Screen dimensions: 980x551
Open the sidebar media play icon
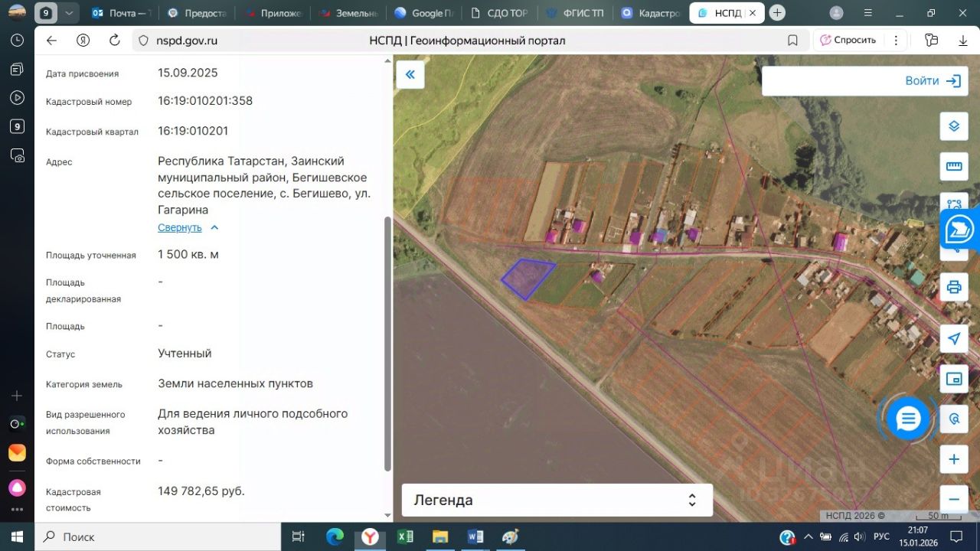(x=17, y=97)
